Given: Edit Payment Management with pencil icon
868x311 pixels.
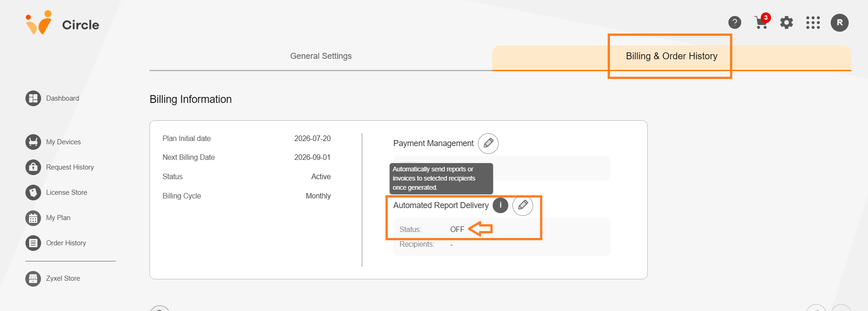Looking at the screenshot, I should pos(488,143).
